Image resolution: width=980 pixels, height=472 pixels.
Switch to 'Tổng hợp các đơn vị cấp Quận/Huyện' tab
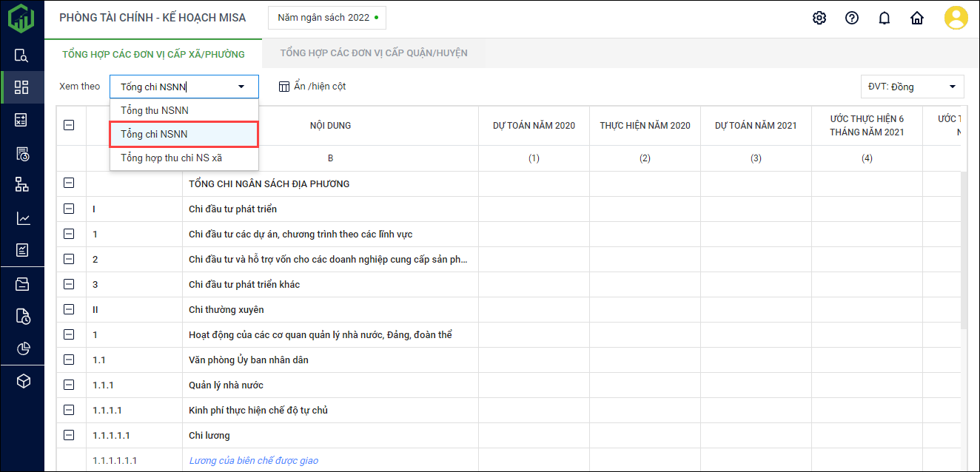pyautogui.click(x=374, y=53)
